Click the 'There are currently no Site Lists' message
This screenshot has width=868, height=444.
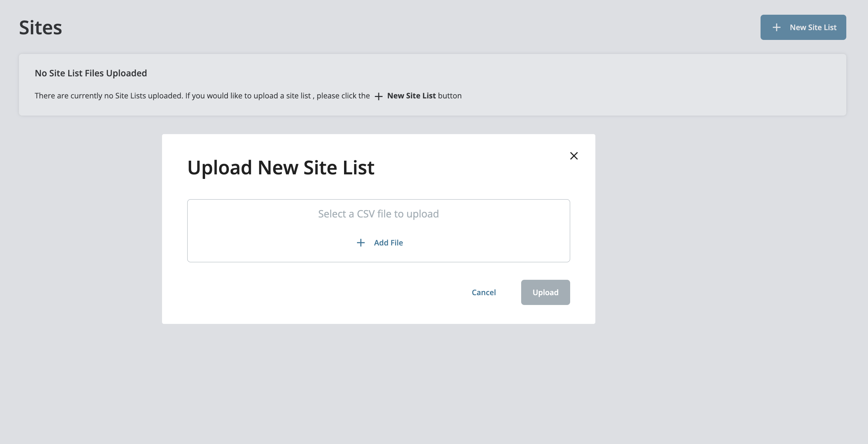pos(248,96)
